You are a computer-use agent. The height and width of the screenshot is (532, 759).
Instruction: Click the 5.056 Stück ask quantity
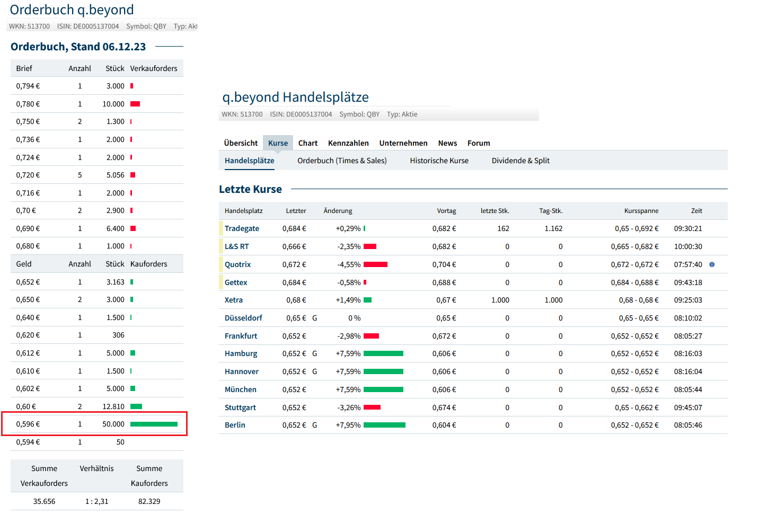tap(116, 175)
